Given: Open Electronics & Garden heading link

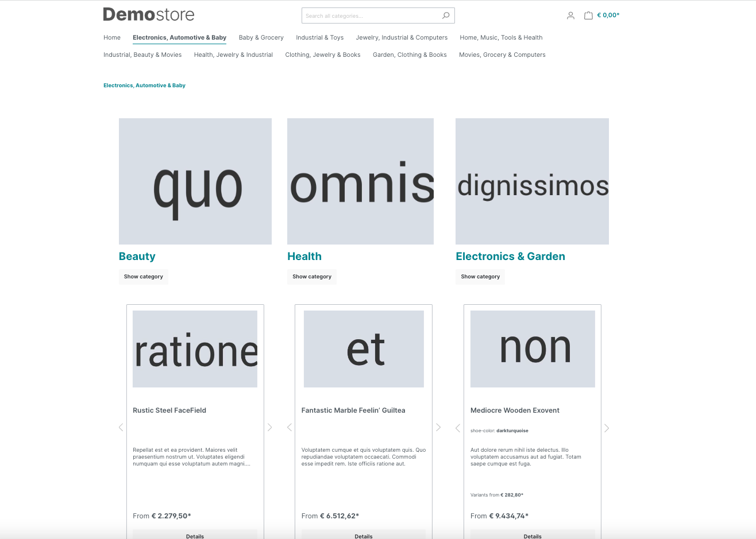Looking at the screenshot, I should [510, 257].
